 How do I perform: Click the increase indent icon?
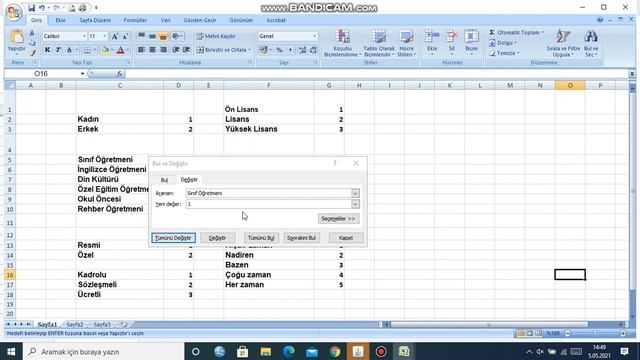tap(187, 50)
